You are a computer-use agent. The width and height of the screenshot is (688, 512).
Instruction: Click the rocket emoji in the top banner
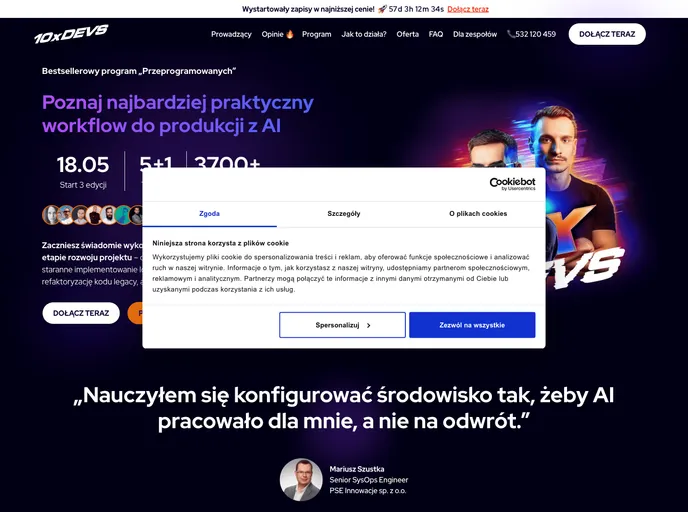(382, 9)
